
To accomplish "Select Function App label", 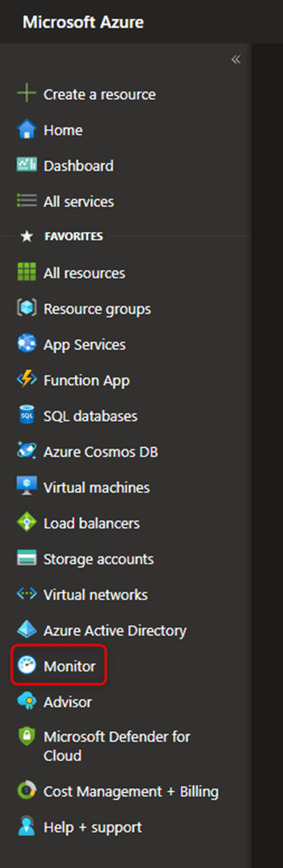I will click(x=86, y=380).
